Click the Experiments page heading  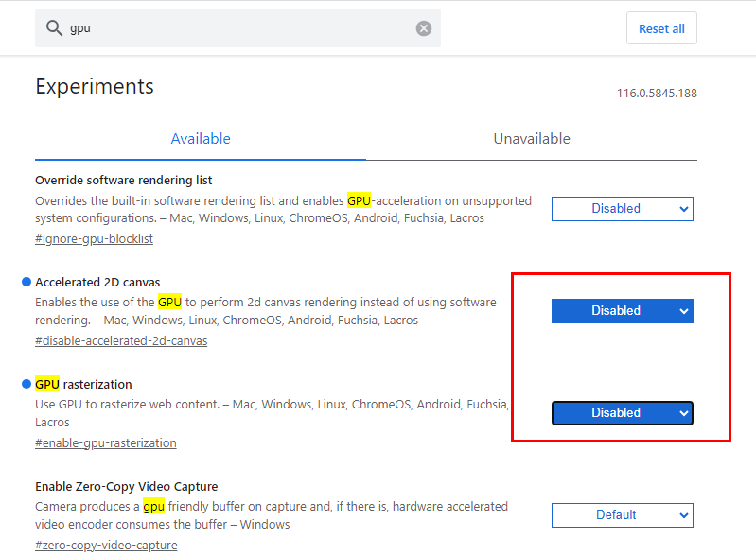[x=95, y=87]
